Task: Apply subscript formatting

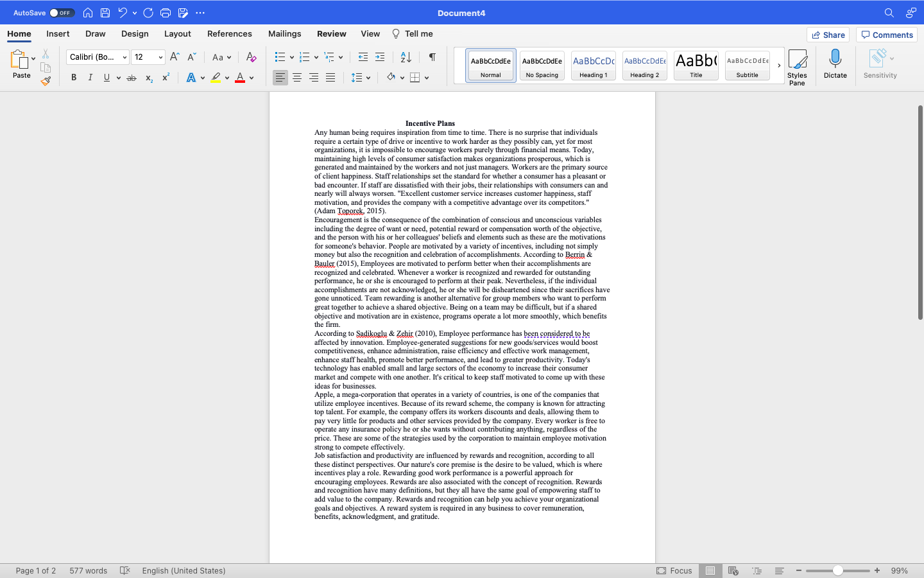Action: coord(148,77)
